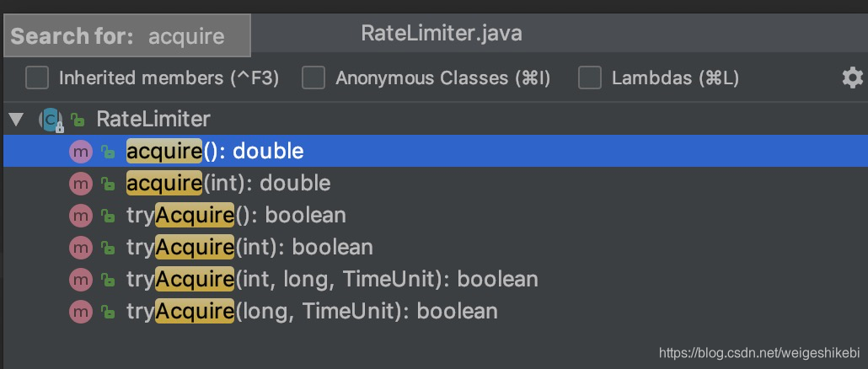Collapse the RateLimiter tree node arrow
868x369 pixels.
coord(17,119)
